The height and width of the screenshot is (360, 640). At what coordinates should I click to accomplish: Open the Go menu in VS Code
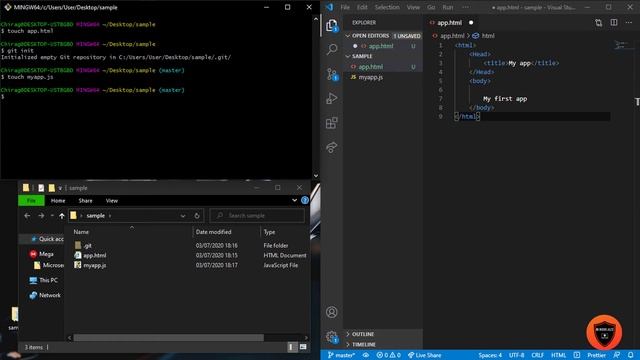tap(431, 7)
